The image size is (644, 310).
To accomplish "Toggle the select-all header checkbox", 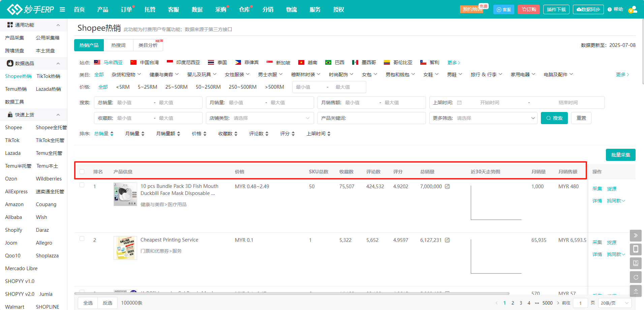I will [x=82, y=172].
